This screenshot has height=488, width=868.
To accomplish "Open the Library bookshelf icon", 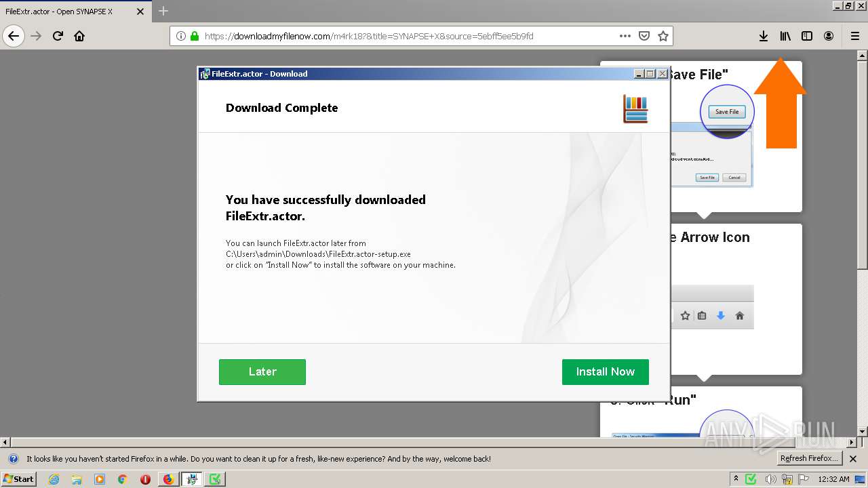I will tap(785, 36).
